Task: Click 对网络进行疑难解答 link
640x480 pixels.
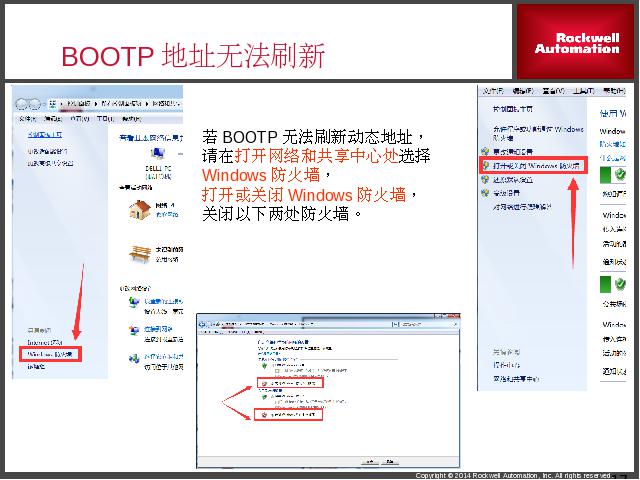Action: [x=522, y=207]
